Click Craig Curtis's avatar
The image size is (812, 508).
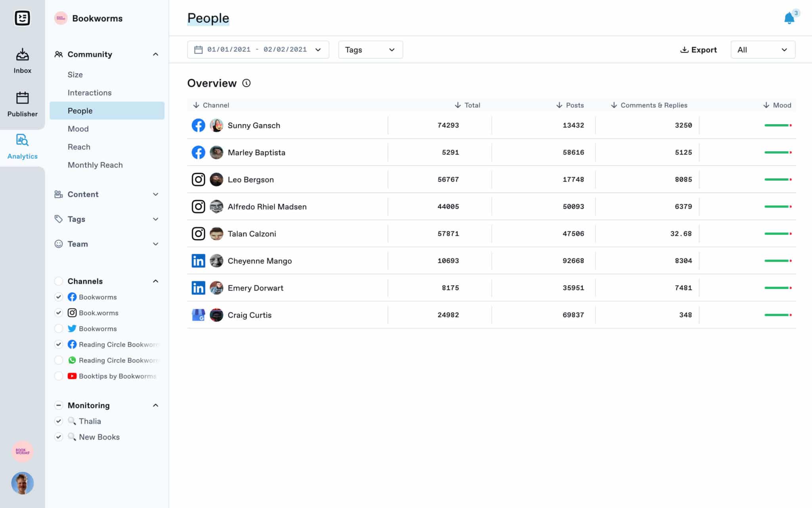pyautogui.click(x=216, y=315)
